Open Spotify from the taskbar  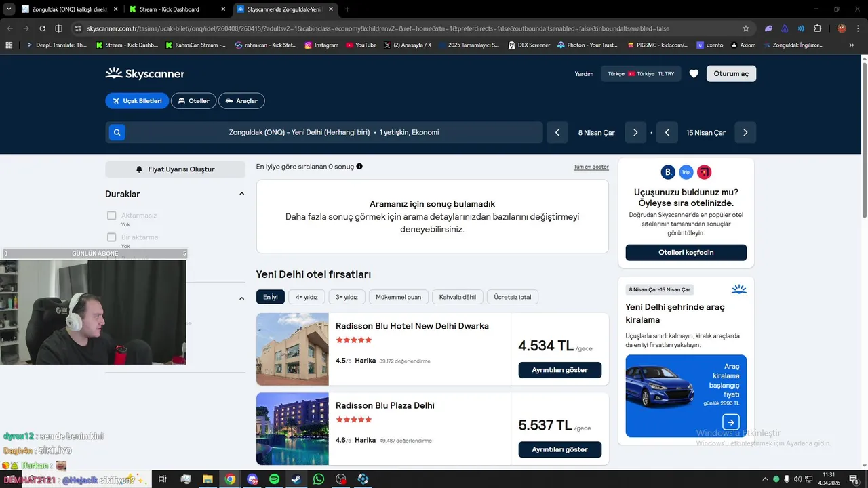pyautogui.click(x=274, y=479)
